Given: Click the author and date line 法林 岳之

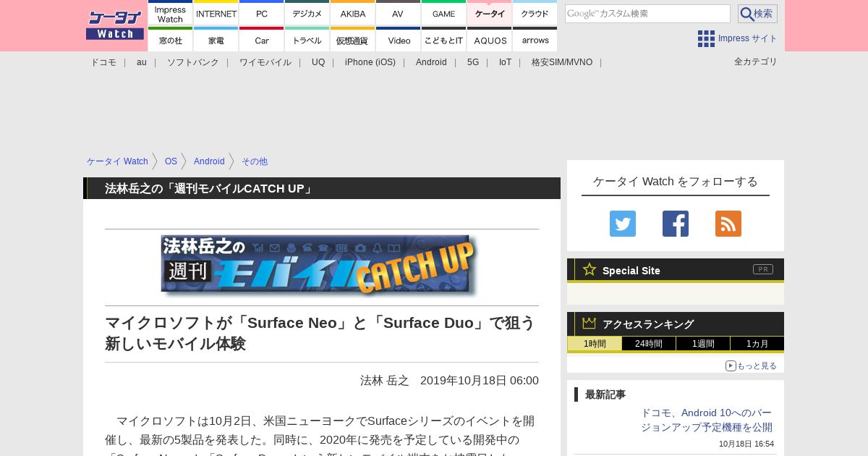Looking at the screenshot, I should (x=449, y=381).
